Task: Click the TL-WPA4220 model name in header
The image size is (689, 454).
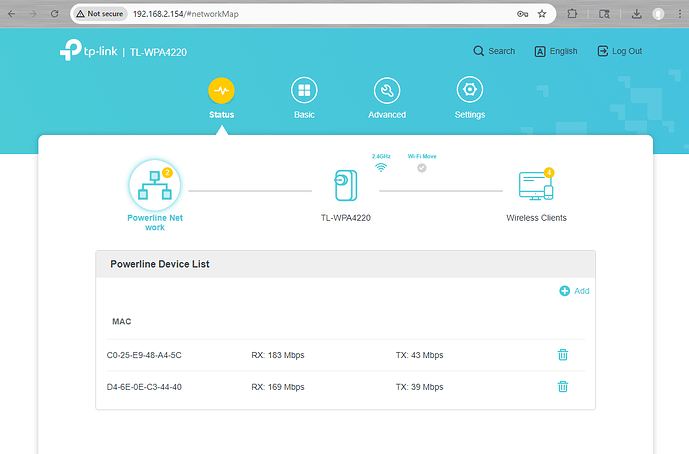Action: (158, 52)
